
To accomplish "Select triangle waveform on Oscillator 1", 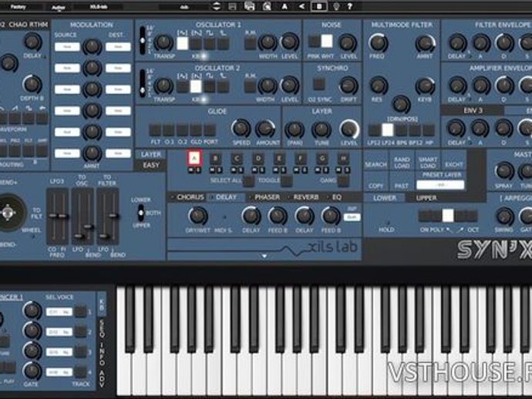I will (182, 44).
